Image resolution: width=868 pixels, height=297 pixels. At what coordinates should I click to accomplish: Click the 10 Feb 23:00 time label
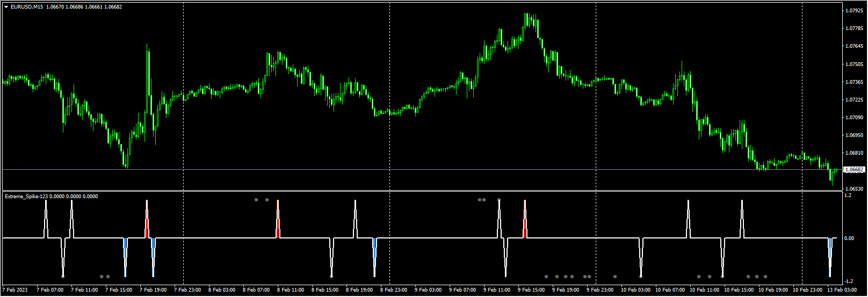point(808,290)
